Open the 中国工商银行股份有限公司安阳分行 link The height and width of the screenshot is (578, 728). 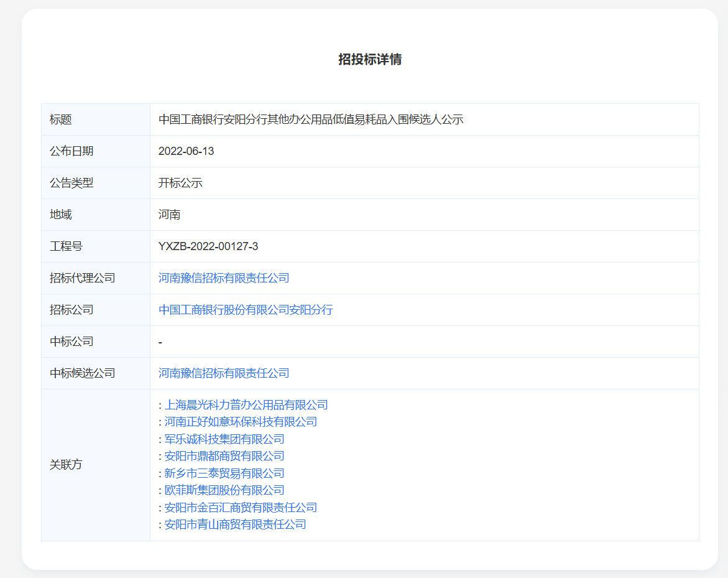click(x=246, y=310)
